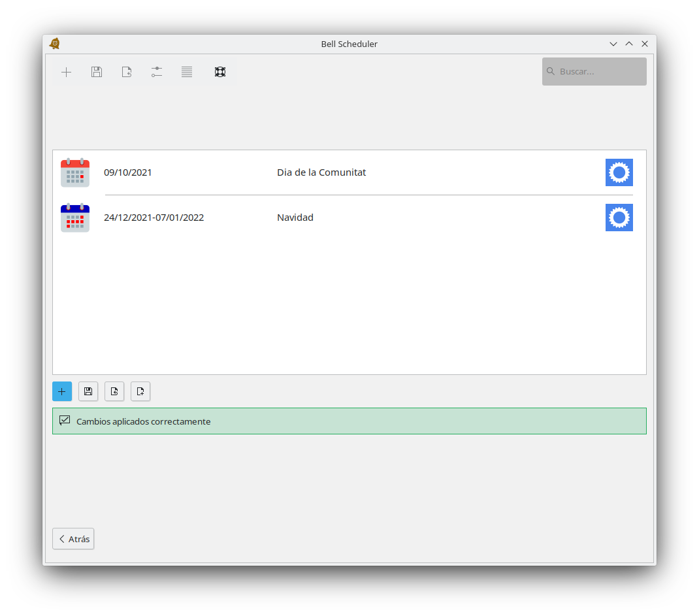Open the gear menu for Dia de la Comunitat
Viewport: 699px width, 616px height.
[x=619, y=172]
